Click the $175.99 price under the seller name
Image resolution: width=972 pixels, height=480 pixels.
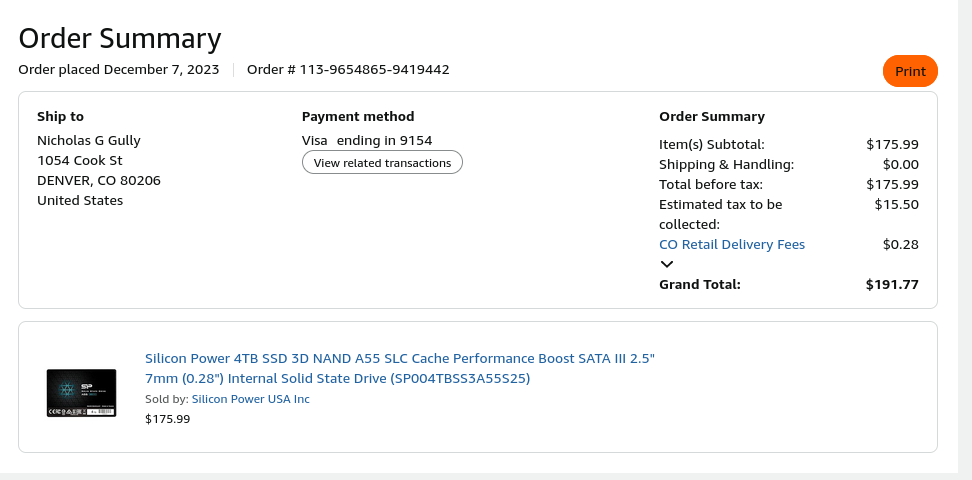click(x=167, y=419)
